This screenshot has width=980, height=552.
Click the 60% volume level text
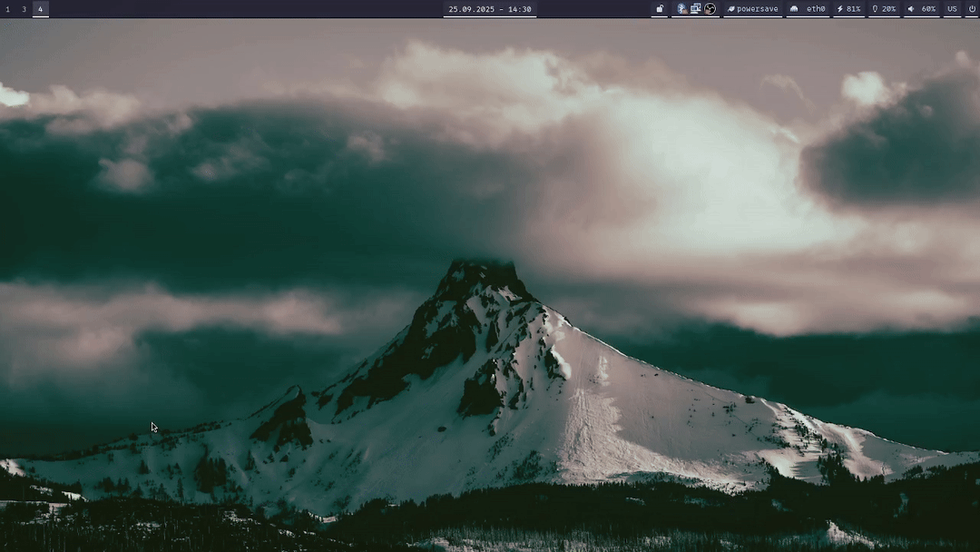click(928, 9)
